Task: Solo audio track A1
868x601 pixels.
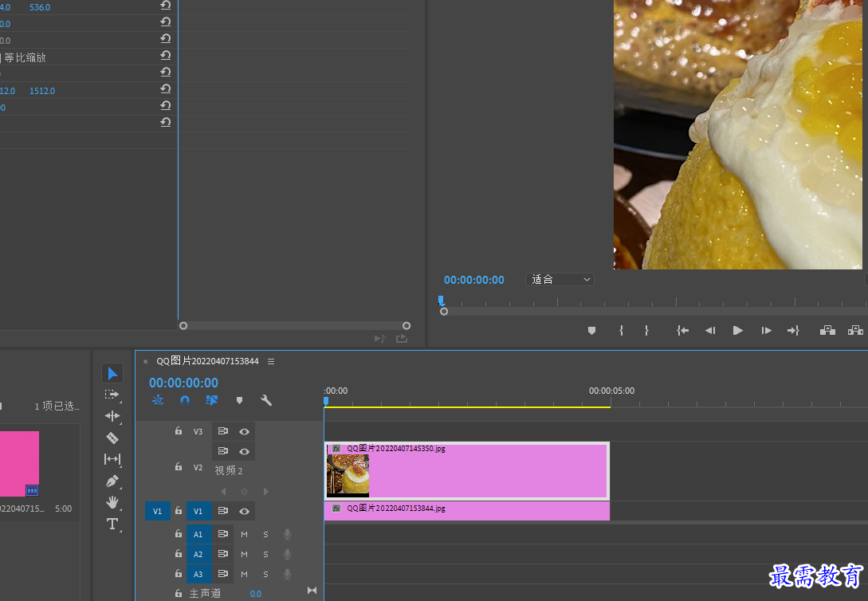Action: [265, 535]
